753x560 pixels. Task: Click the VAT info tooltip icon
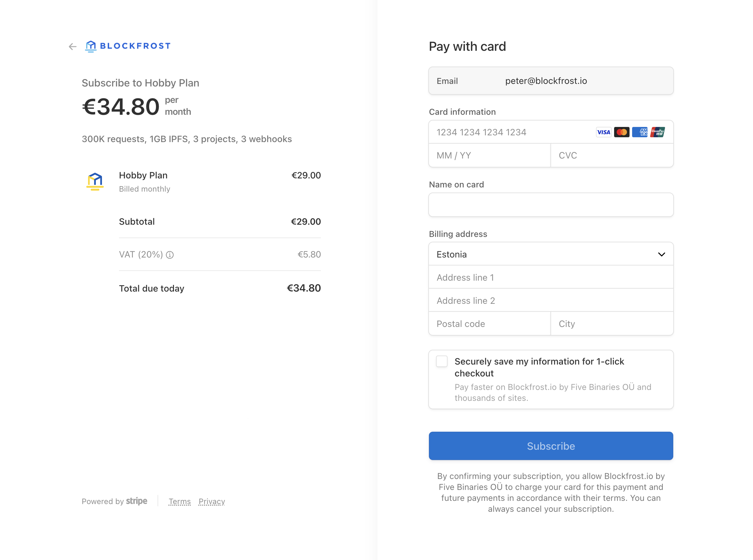170,255
